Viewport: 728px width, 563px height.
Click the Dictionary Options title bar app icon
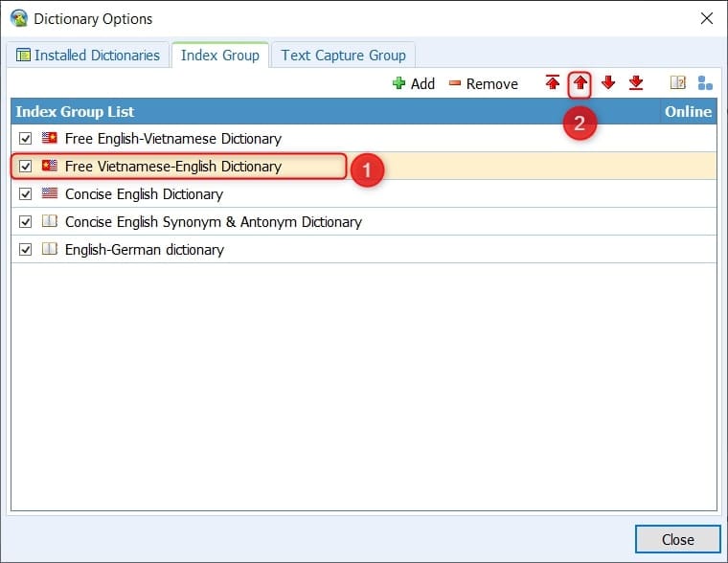[x=19, y=18]
